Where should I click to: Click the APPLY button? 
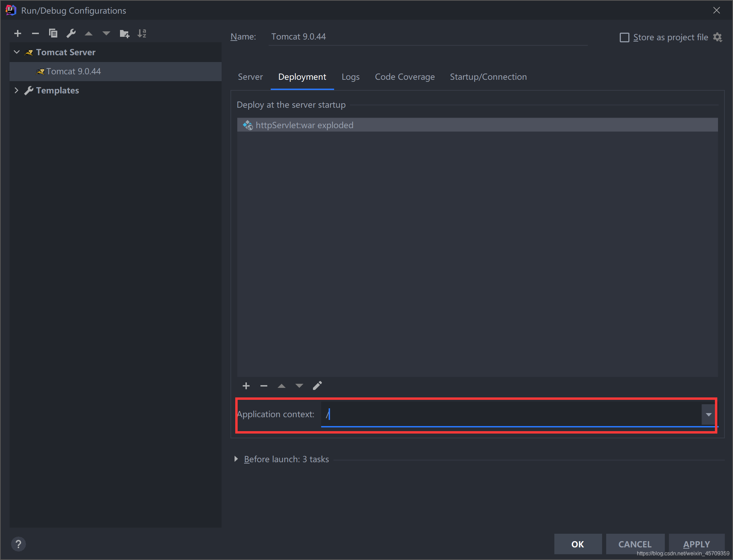[x=697, y=544]
